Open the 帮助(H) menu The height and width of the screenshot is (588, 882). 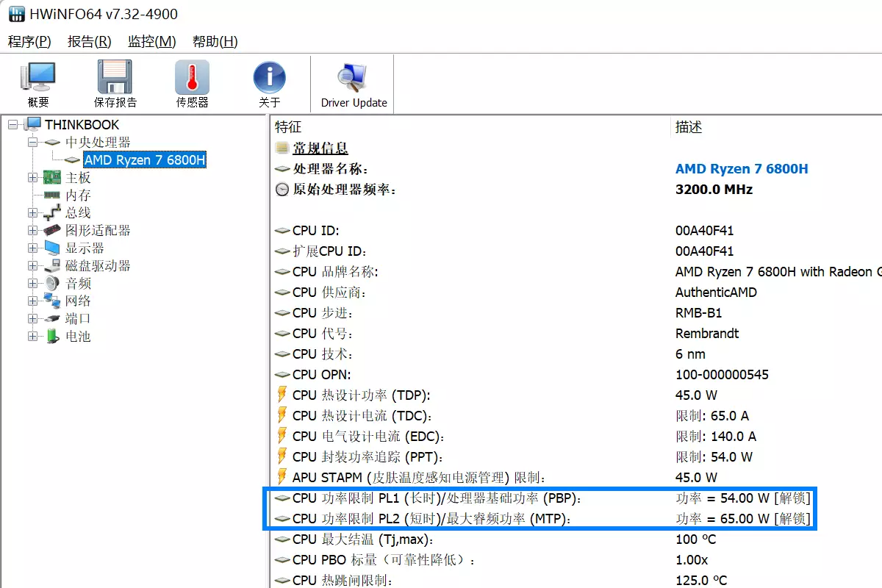tap(215, 42)
